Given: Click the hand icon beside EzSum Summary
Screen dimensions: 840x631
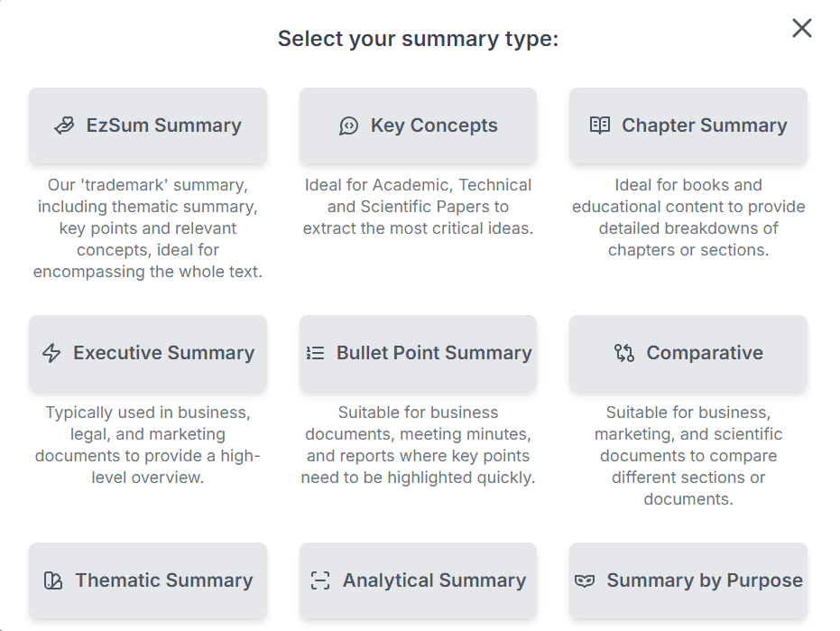Looking at the screenshot, I should [x=64, y=125].
